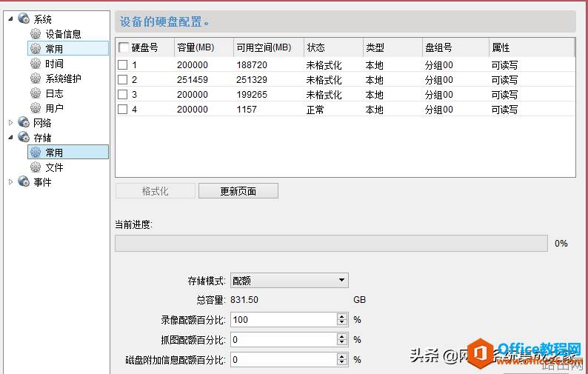Click the 正常 status cell of disk 4
Image resolution: width=588 pixels, height=374 pixels.
(x=315, y=110)
